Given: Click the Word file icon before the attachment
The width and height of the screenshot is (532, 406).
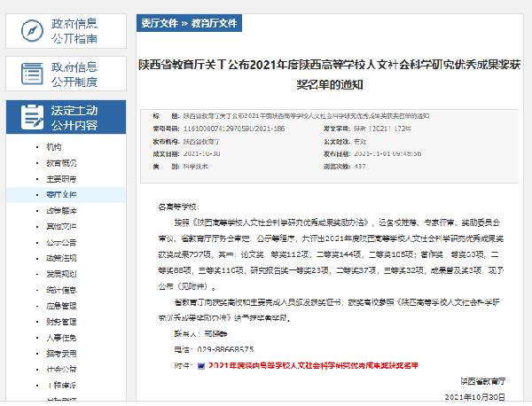Looking at the screenshot, I should tap(200, 364).
